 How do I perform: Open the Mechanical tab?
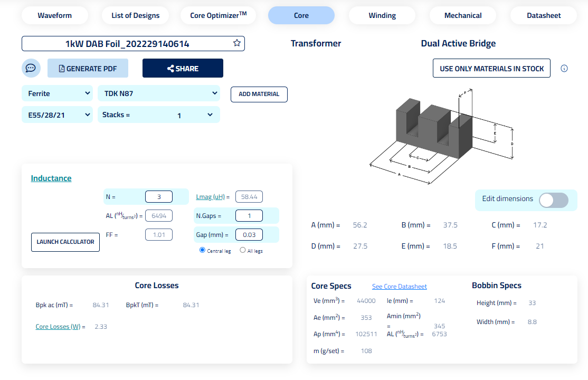point(463,15)
